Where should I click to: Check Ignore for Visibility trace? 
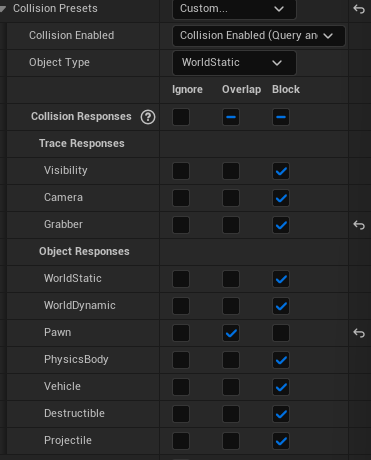point(181,171)
